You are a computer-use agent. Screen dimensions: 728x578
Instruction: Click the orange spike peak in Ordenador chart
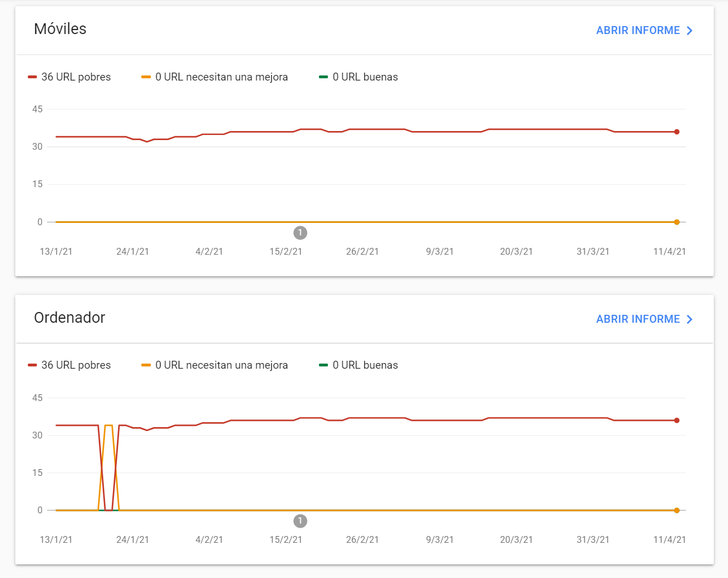(108, 425)
